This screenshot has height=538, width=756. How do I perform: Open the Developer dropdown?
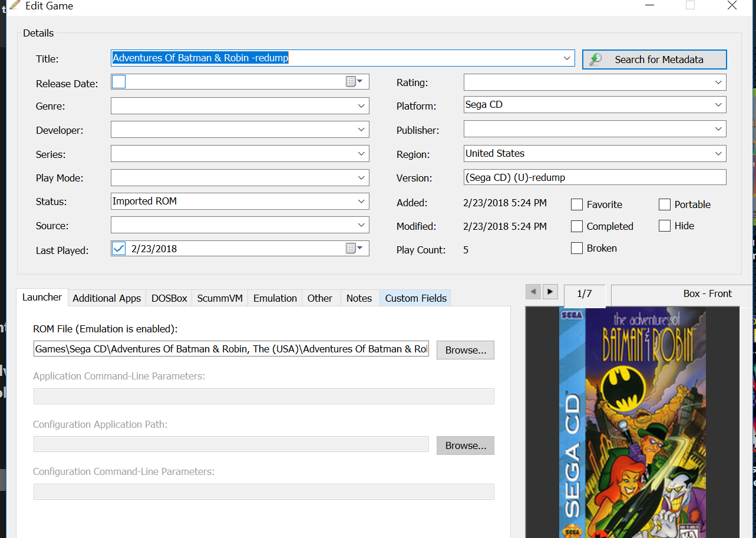click(x=361, y=130)
